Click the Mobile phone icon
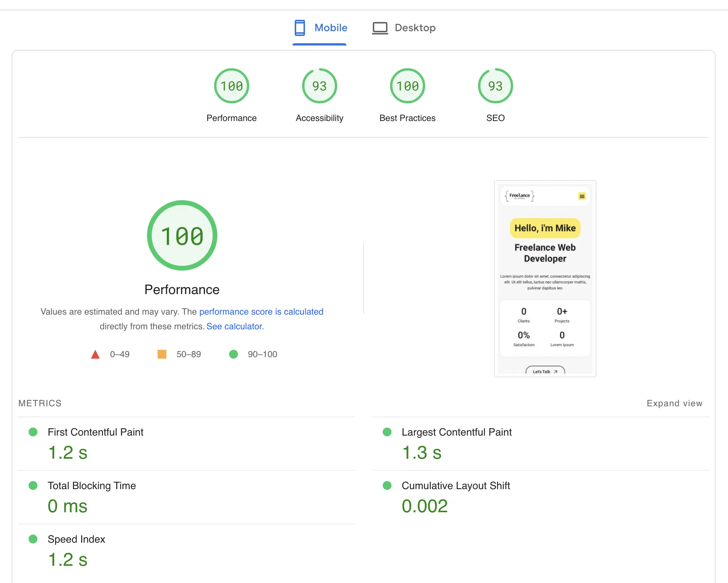The height and width of the screenshot is (583, 728). click(x=299, y=28)
